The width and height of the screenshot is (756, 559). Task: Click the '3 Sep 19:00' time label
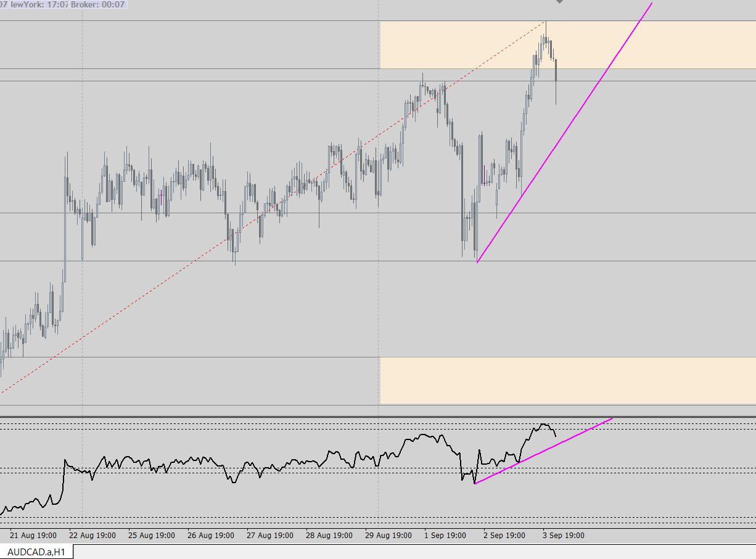[x=563, y=535]
